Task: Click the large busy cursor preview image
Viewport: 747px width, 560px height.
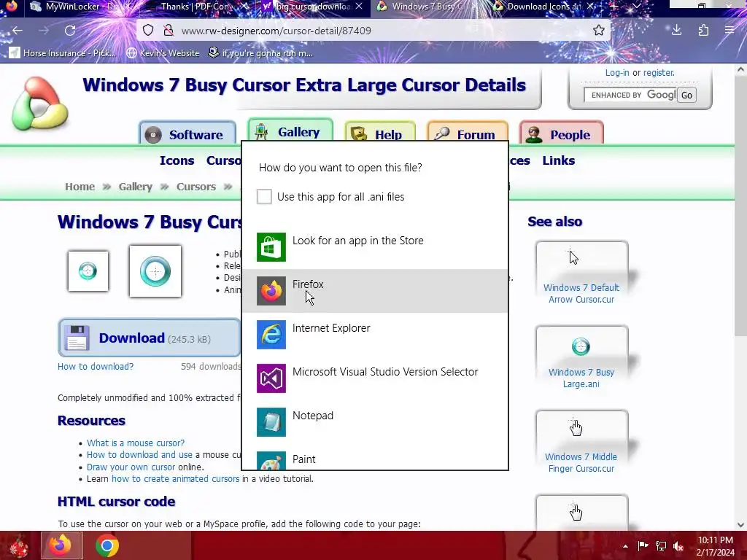Action: (155, 271)
